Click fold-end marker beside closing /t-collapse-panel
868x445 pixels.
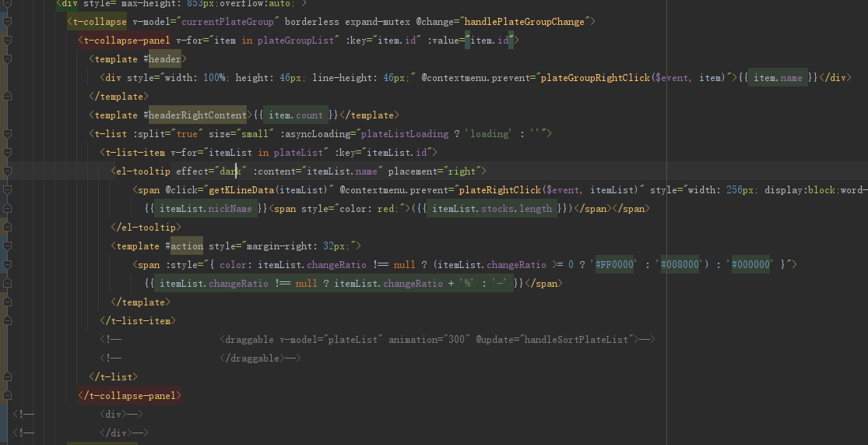7,396
